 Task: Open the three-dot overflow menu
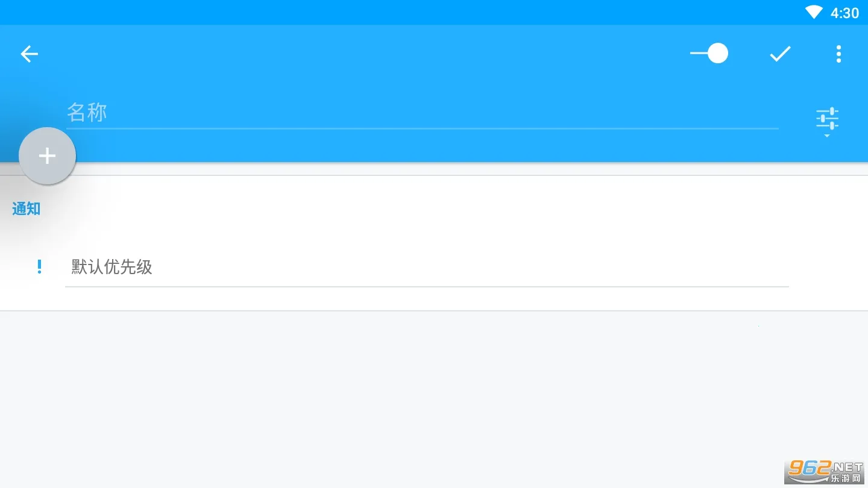pos(838,54)
